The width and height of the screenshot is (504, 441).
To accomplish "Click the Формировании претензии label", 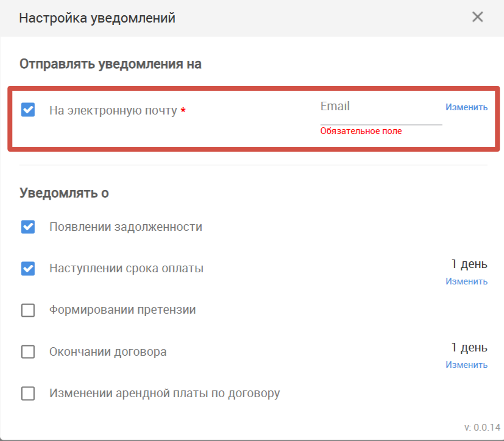I will (122, 310).
